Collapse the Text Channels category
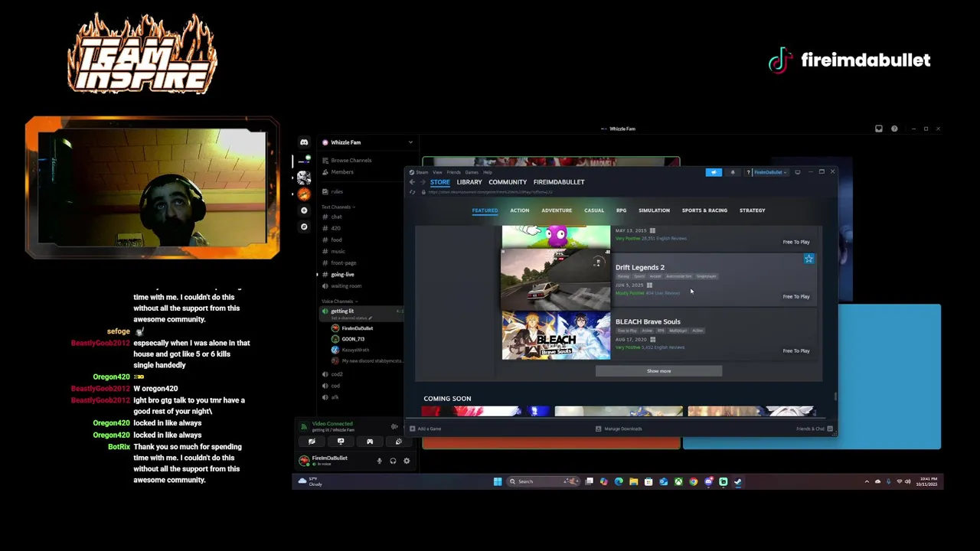This screenshot has height=551, width=980. click(x=338, y=207)
